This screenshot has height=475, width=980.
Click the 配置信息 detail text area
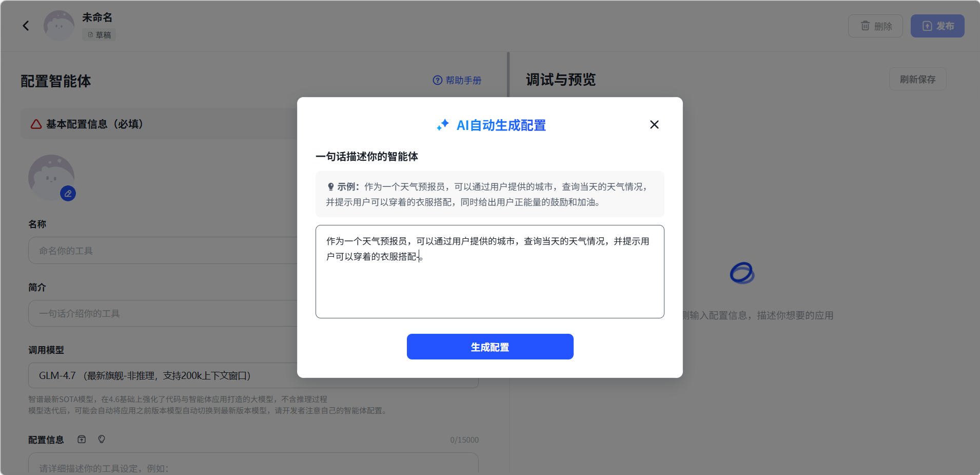point(253,464)
